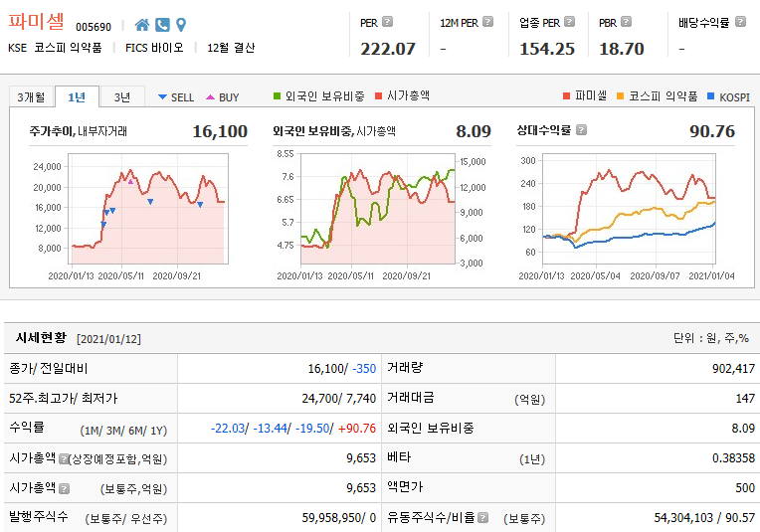
Task: Click relative return value 90.76 above chart
Action: [712, 131]
